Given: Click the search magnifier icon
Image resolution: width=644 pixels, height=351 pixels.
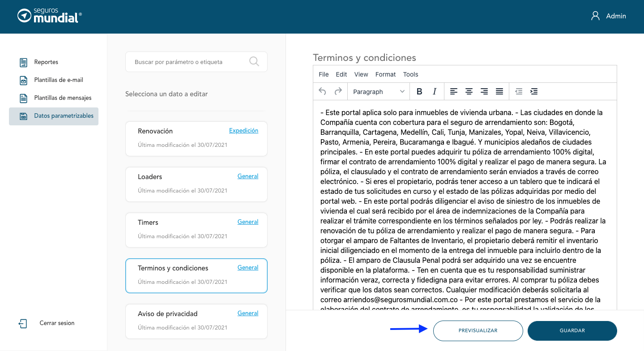Looking at the screenshot, I should point(254,62).
